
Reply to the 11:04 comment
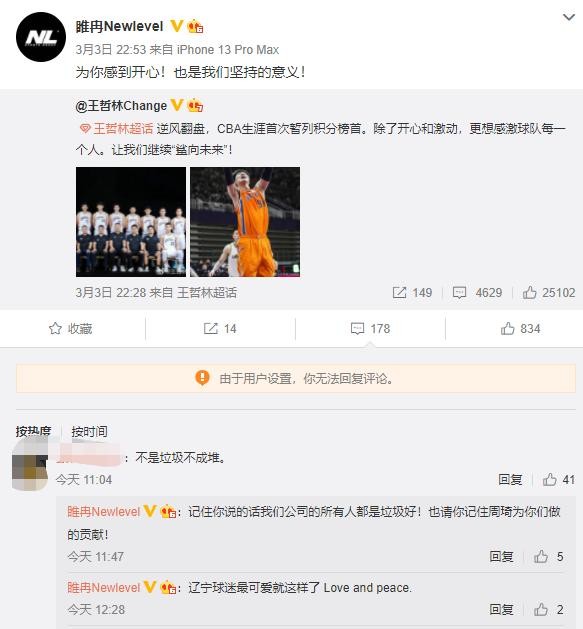pos(510,479)
